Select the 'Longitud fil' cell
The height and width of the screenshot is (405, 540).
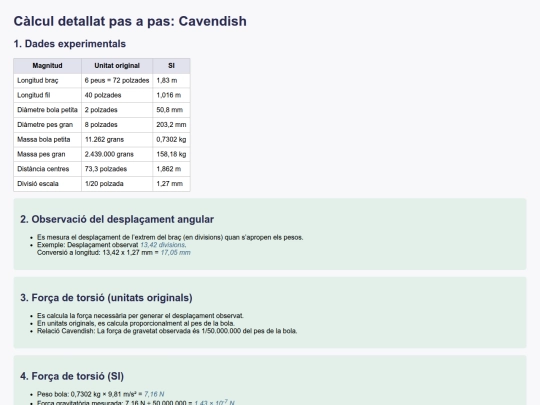48,95
